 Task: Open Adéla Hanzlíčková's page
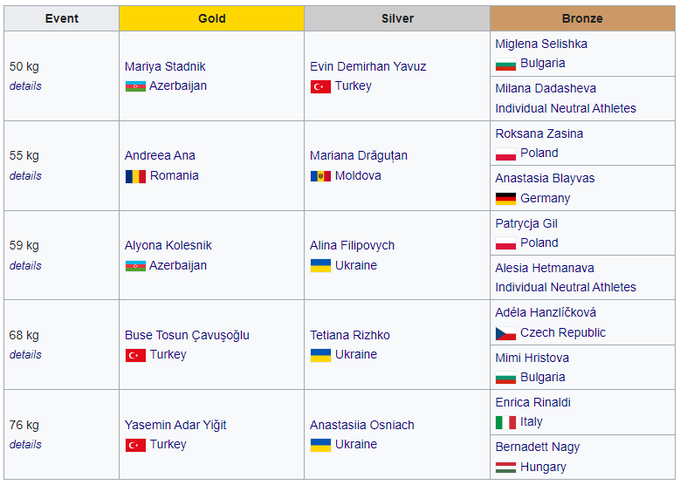point(546,312)
